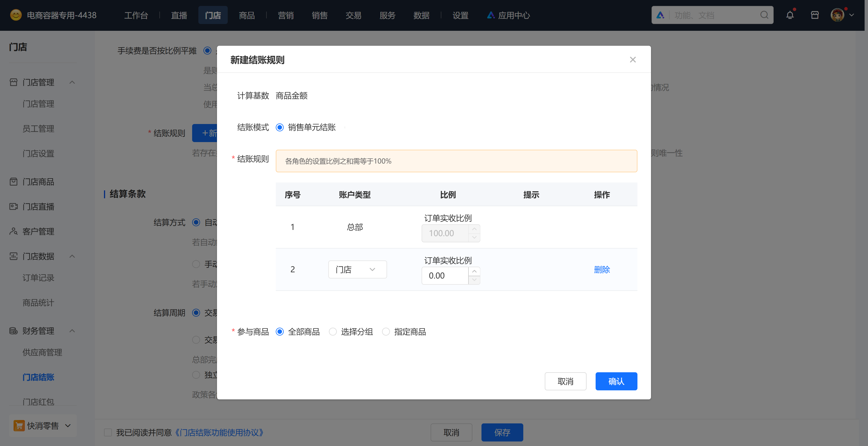
Task: Open the 门店 top menu tab
Action: pyautogui.click(x=213, y=15)
